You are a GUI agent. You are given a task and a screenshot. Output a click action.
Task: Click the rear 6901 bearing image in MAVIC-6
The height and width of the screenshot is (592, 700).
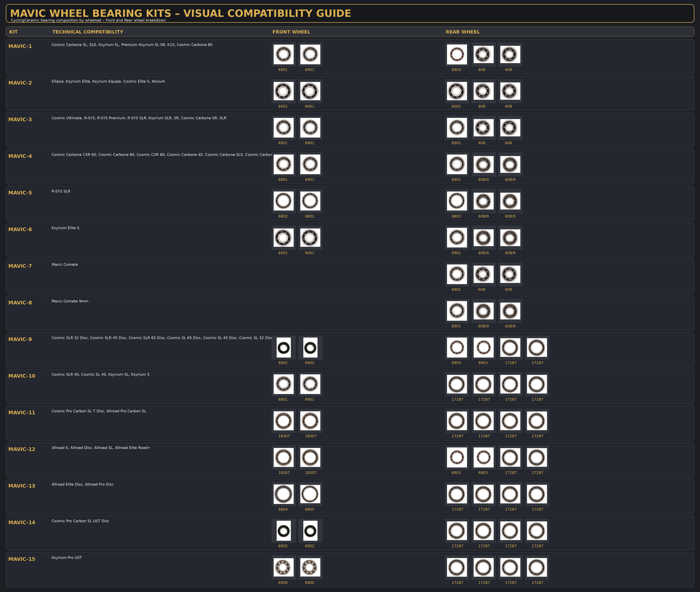tap(457, 238)
